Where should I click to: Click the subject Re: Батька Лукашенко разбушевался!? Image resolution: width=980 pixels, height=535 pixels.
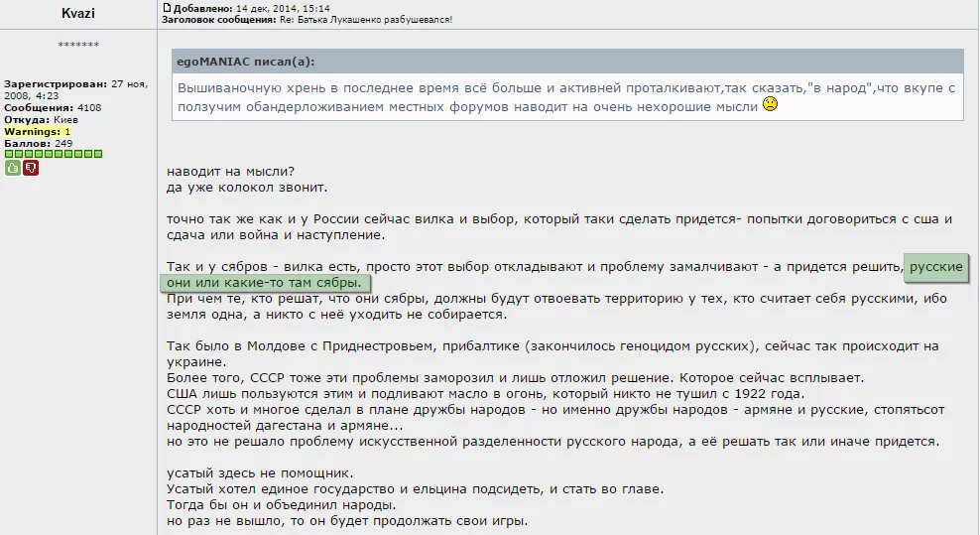[366, 20]
